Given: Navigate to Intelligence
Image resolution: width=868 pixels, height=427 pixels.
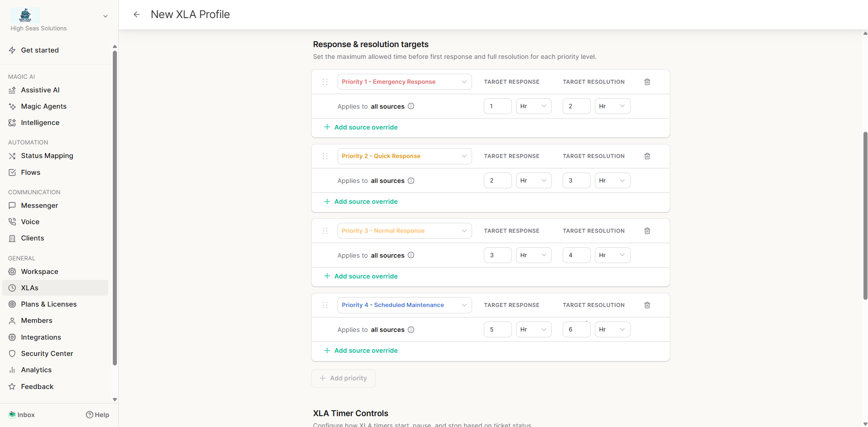Looking at the screenshot, I should point(55,123).
